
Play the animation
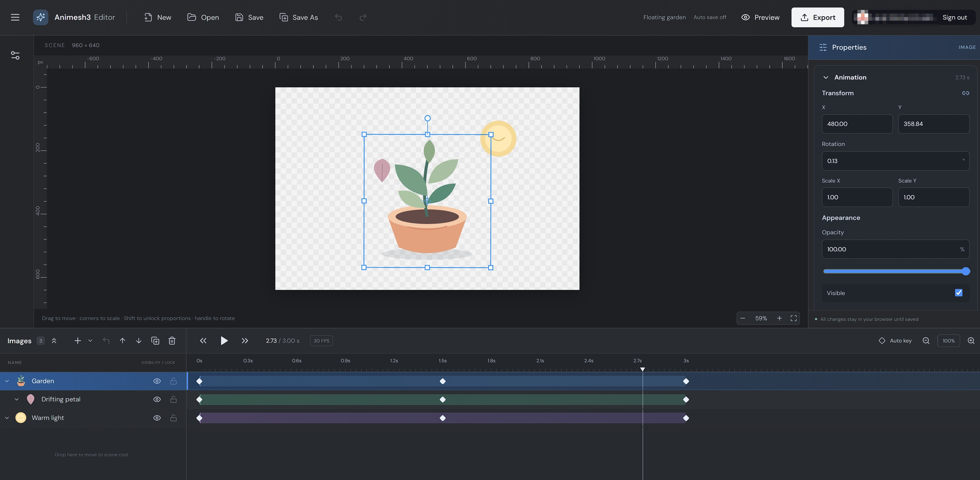(x=224, y=341)
